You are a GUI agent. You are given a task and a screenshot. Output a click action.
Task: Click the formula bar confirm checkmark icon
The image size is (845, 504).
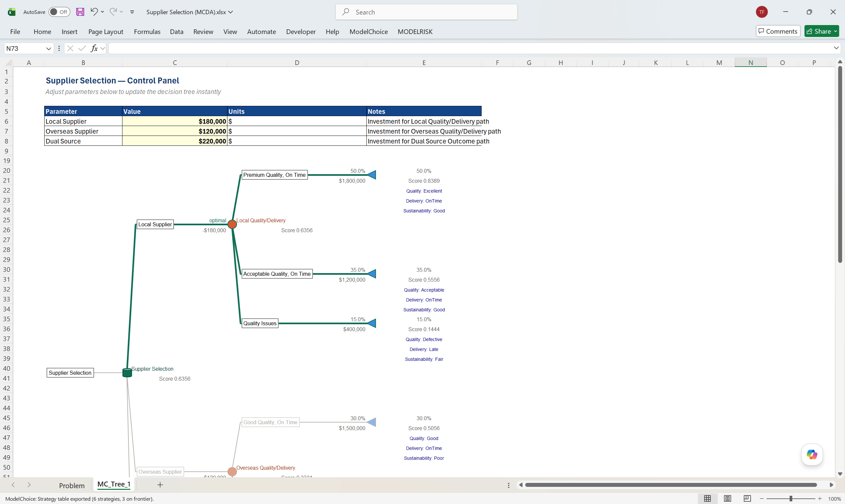tap(82, 48)
